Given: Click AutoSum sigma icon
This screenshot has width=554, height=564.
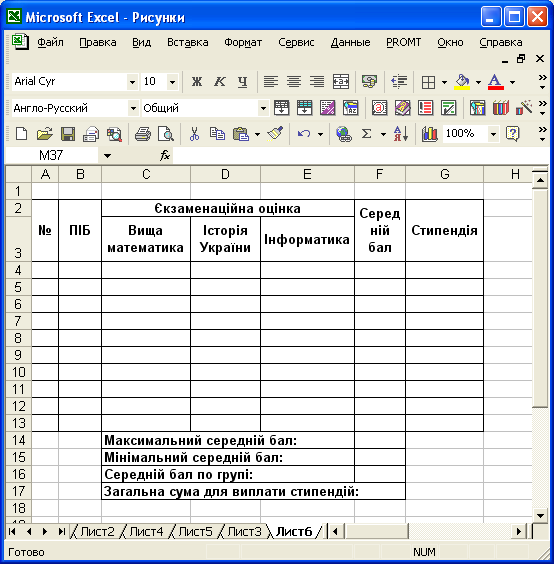Looking at the screenshot, I should 366,134.
